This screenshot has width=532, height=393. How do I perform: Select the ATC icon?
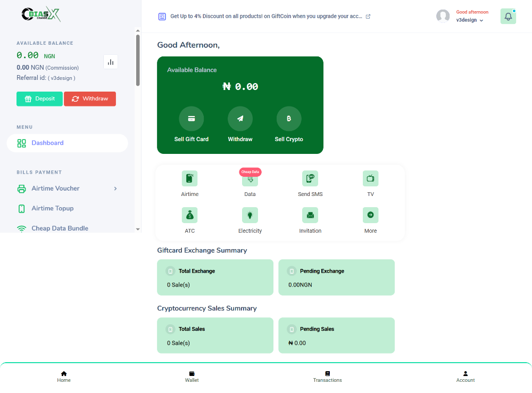coord(189,215)
